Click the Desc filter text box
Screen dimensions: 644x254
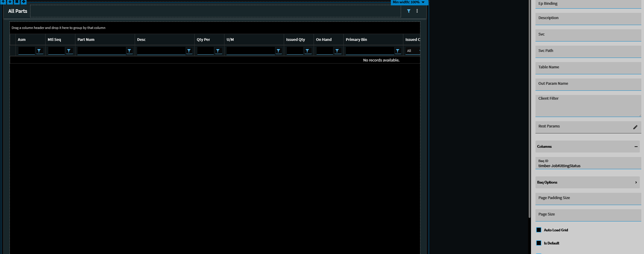coord(161,51)
